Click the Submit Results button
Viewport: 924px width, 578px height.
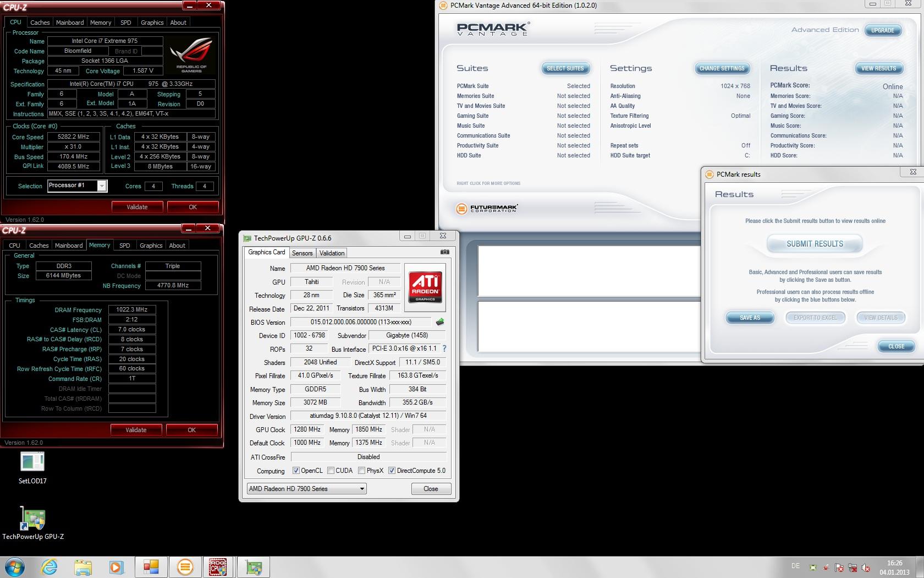[815, 244]
